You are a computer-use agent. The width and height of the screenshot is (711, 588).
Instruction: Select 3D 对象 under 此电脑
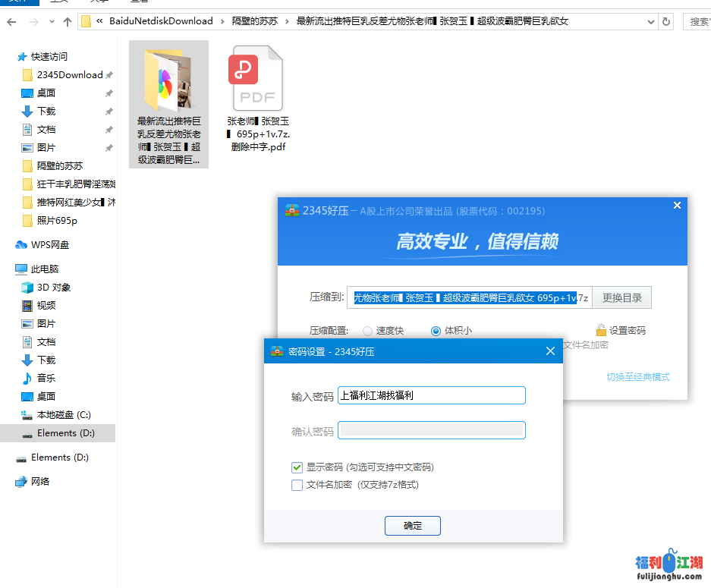point(53,288)
